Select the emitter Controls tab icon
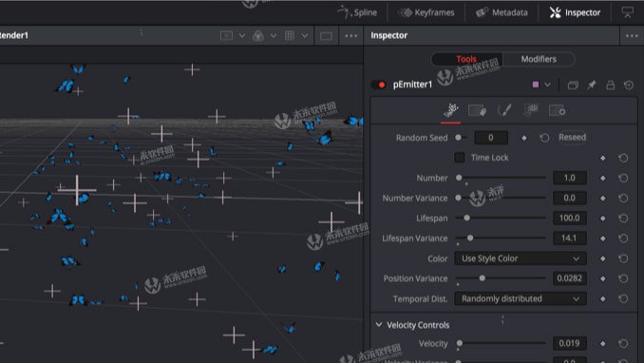This screenshot has width=644, height=363. click(x=450, y=110)
